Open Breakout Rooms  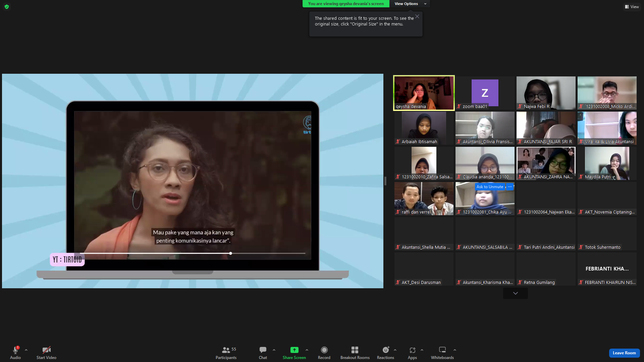355,353
